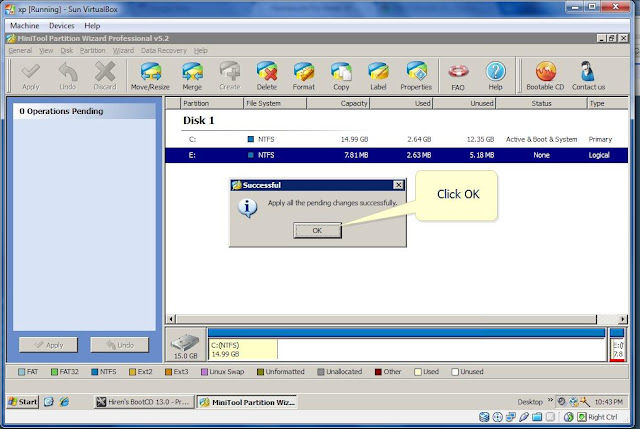
Task: Click the Used column header
Action: point(401,103)
